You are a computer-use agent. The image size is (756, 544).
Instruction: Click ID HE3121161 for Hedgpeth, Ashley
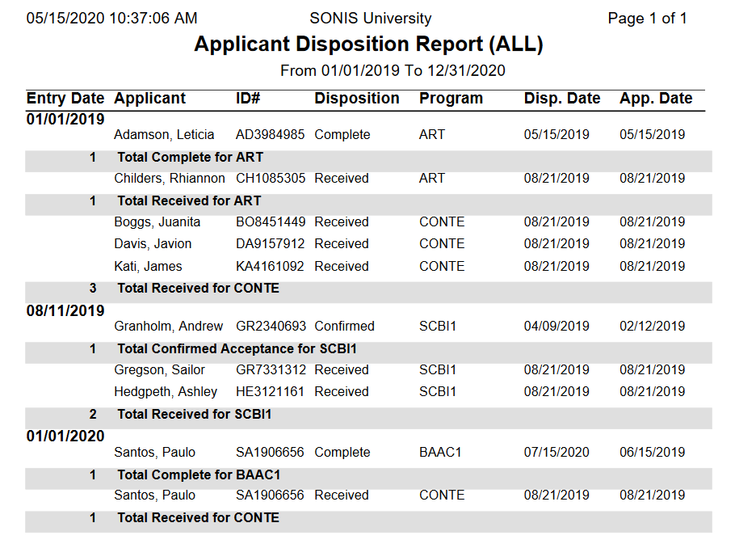[x=271, y=391]
